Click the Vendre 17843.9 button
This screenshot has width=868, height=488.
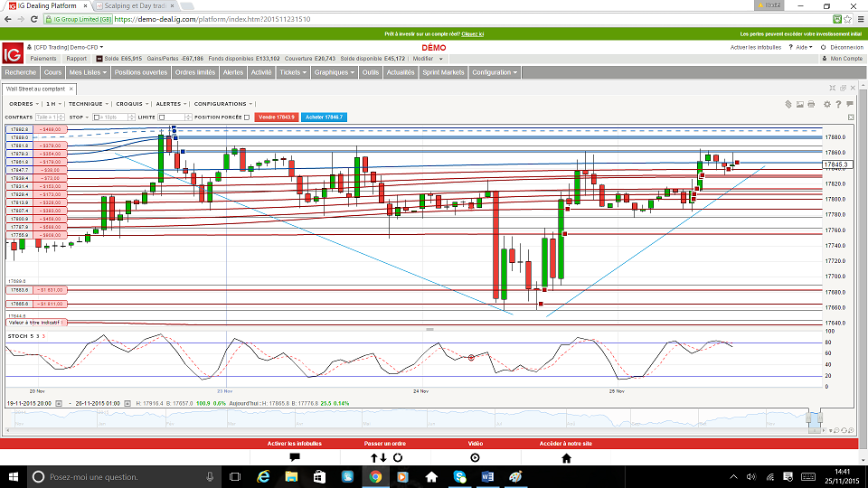277,117
